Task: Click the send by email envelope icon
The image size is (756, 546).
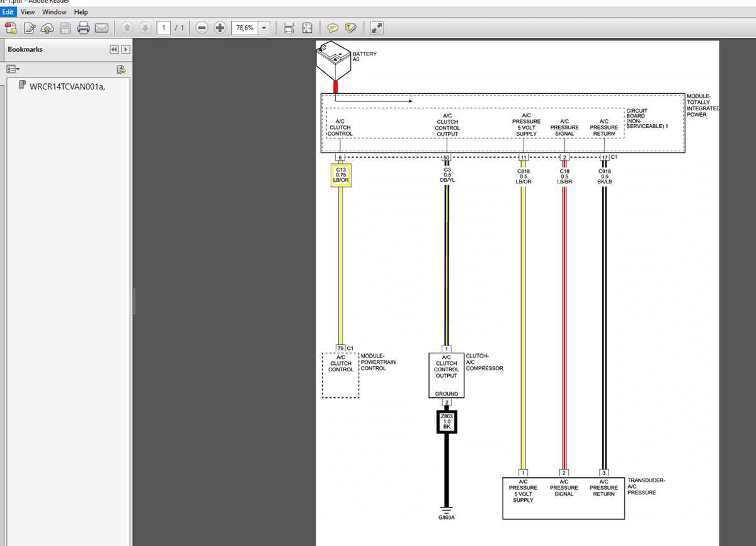Action: tap(101, 28)
